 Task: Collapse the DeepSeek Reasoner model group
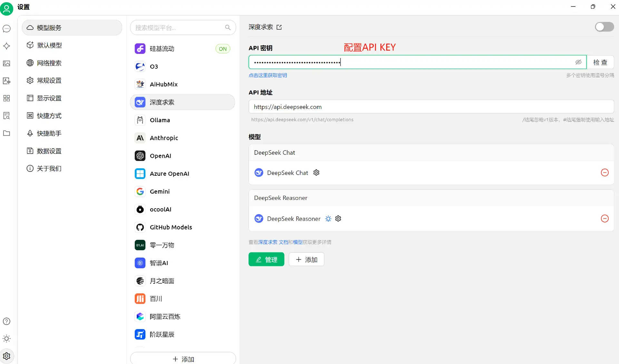click(x=431, y=198)
